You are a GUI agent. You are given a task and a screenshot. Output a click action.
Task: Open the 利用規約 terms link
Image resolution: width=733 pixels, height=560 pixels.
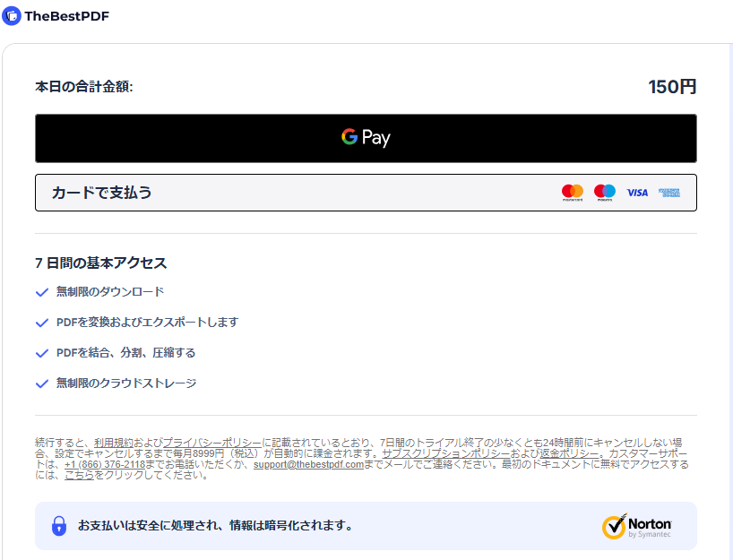pyautogui.click(x=114, y=443)
